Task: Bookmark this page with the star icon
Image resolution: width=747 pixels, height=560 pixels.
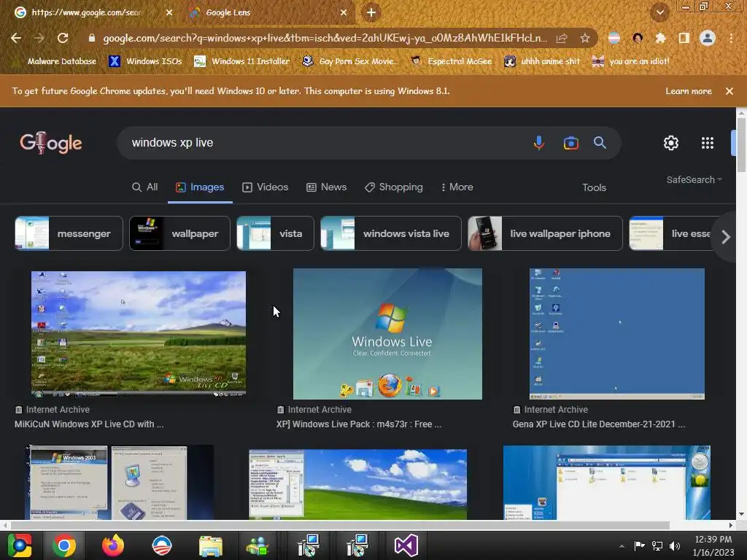Action: point(585,38)
